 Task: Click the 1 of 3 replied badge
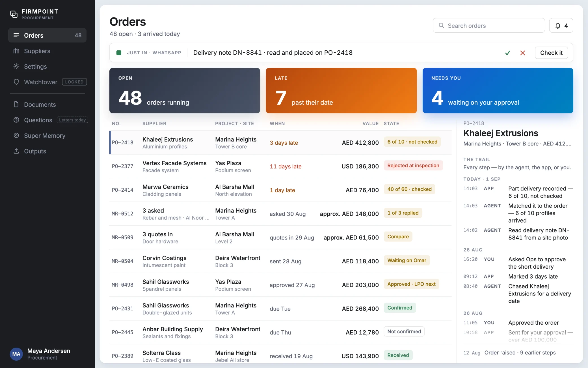pos(403,213)
